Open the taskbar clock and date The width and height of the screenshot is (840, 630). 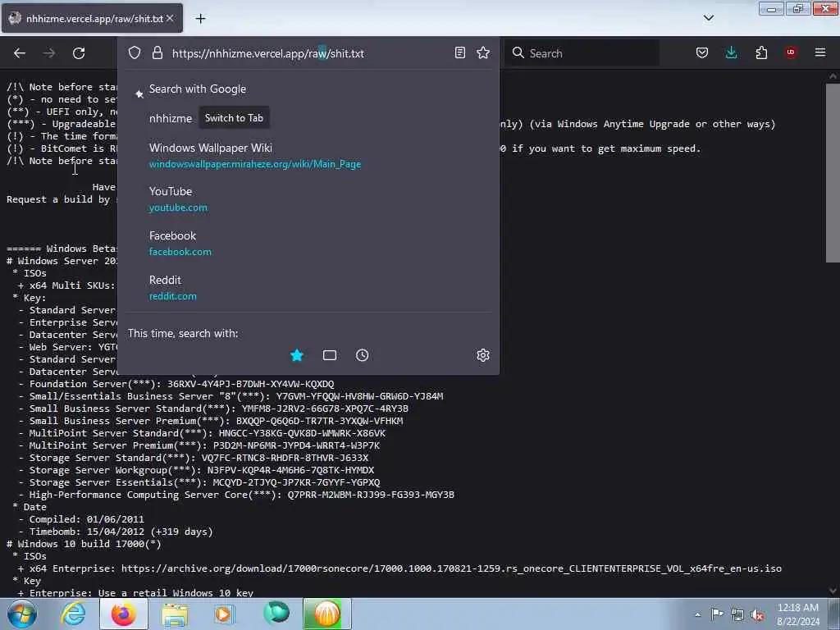pyautogui.click(x=798, y=614)
